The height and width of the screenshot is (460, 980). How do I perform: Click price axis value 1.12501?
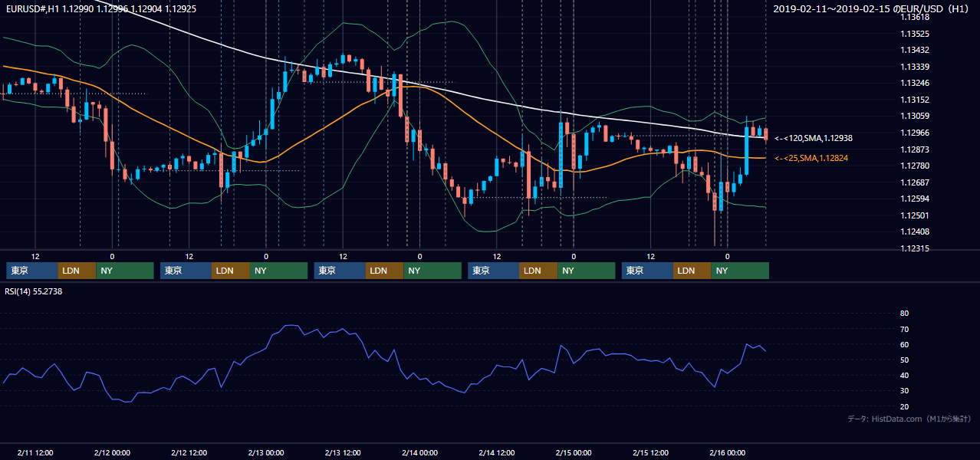tap(915, 215)
